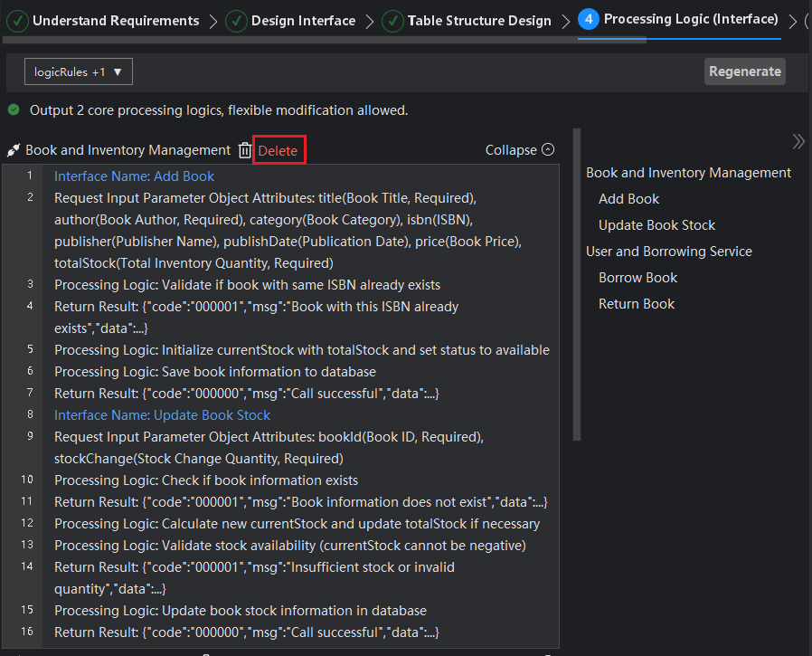Click the double-chevron icon to hide outline panel

click(x=798, y=141)
